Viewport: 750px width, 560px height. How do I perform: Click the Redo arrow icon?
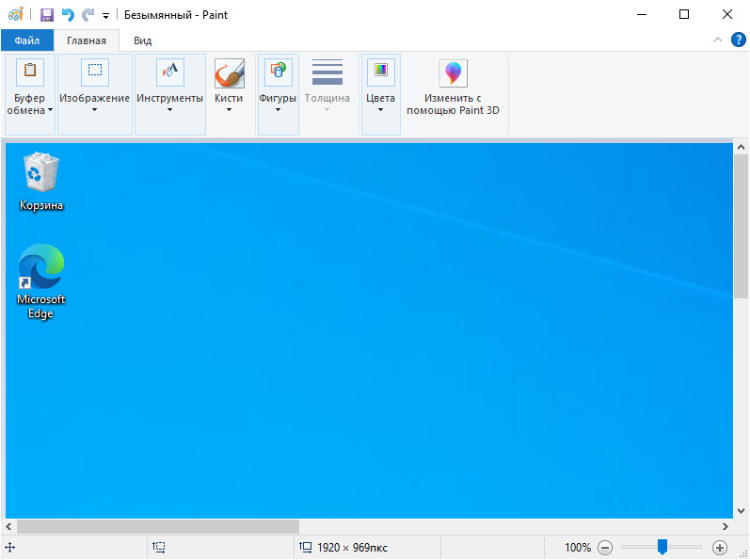click(x=88, y=15)
